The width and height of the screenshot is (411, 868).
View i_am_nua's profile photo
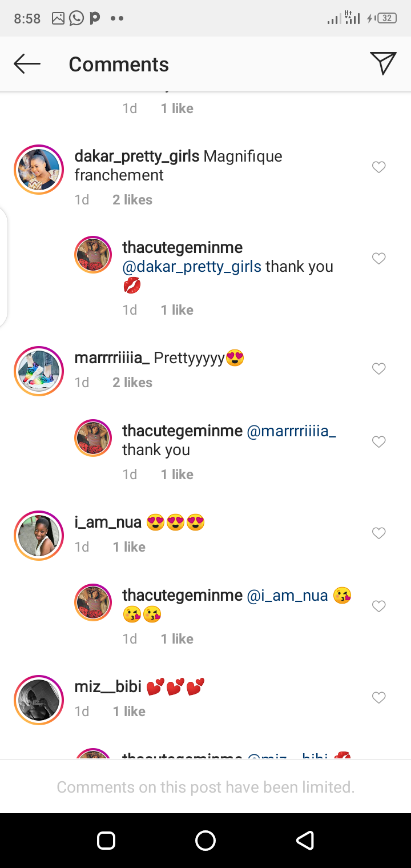click(39, 536)
